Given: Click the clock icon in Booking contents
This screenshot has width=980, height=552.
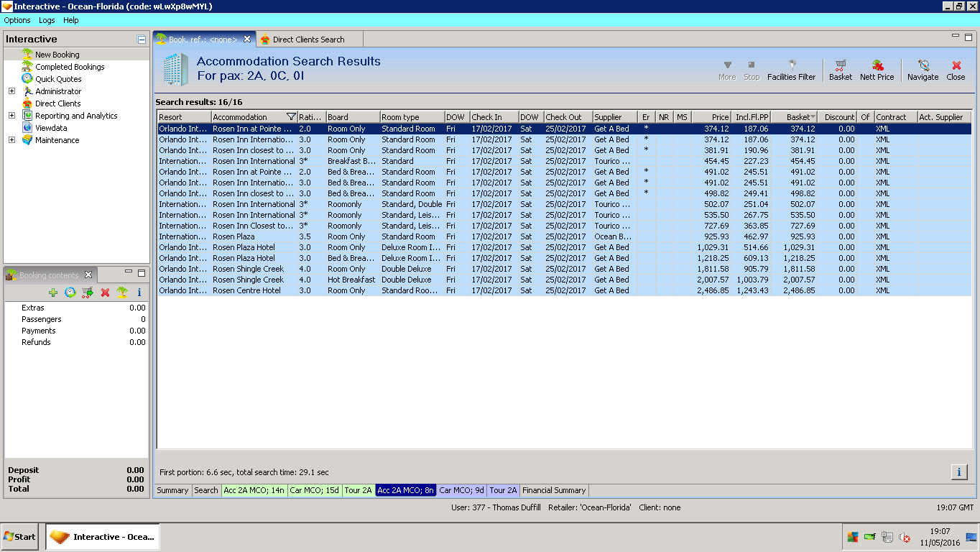Looking at the screenshot, I should pyautogui.click(x=70, y=293).
